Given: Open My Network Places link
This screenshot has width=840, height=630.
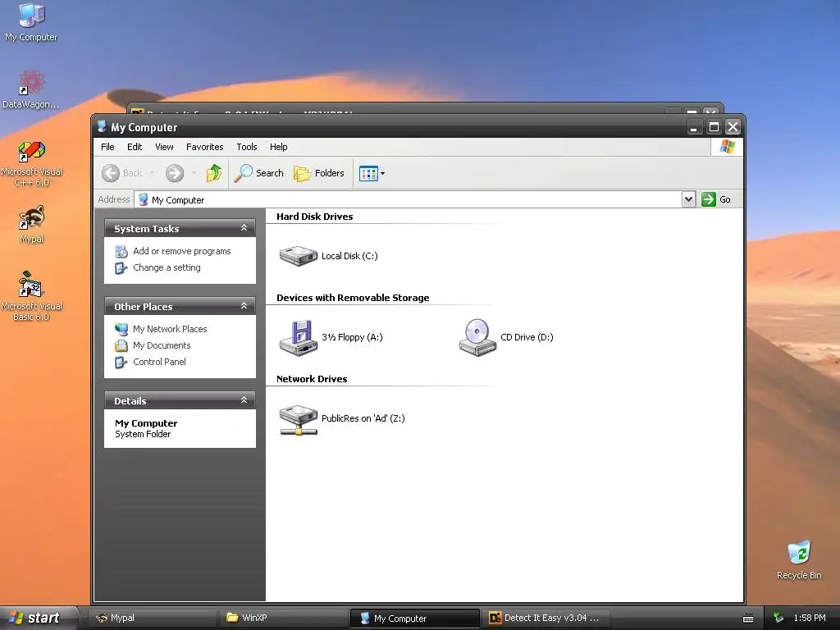Looking at the screenshot, I should [x=170, y=329].
